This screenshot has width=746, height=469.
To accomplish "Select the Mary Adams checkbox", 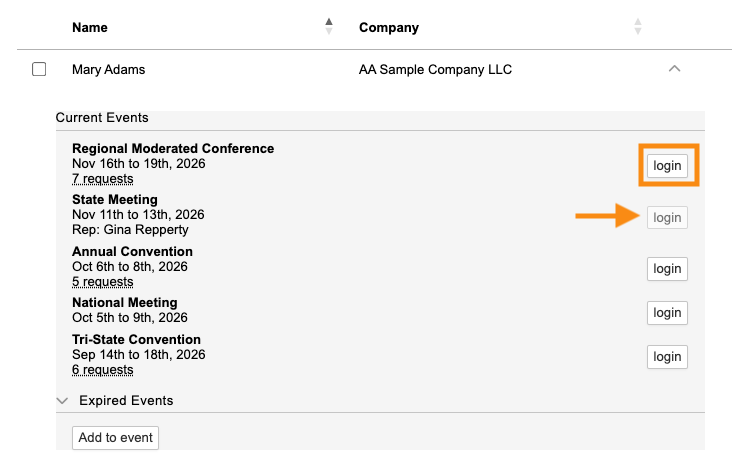I will tap(39, 69).
